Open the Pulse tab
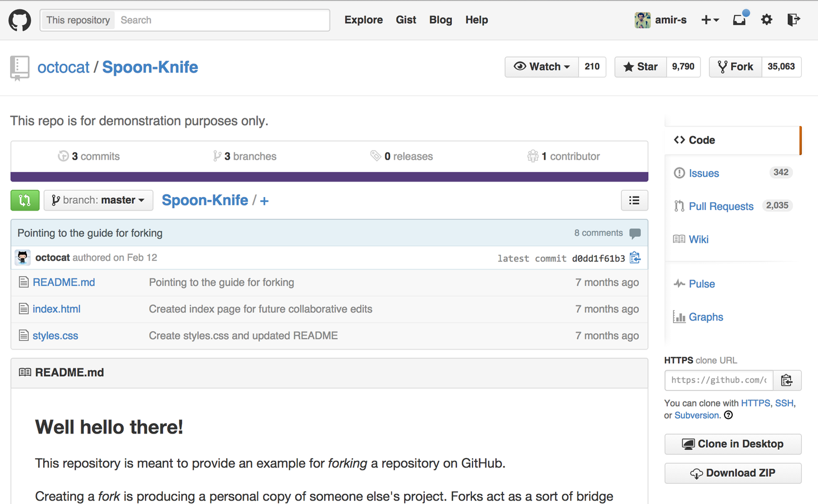 click(x=702, y=284)
